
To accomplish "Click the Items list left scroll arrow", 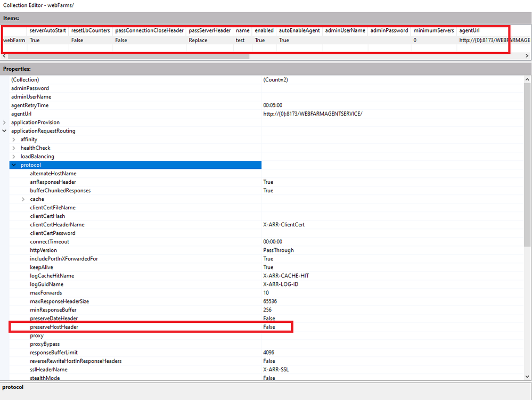I will [x=4, y=56].
